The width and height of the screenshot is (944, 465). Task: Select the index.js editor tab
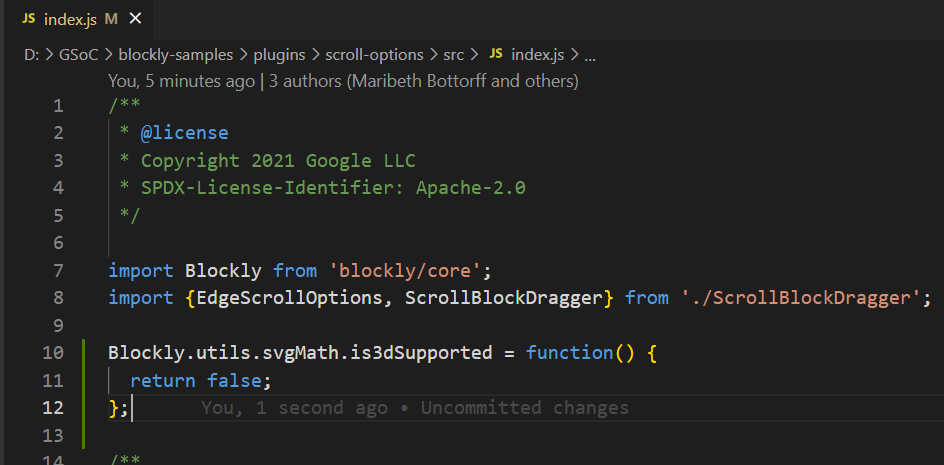click(x=78, y=19)
